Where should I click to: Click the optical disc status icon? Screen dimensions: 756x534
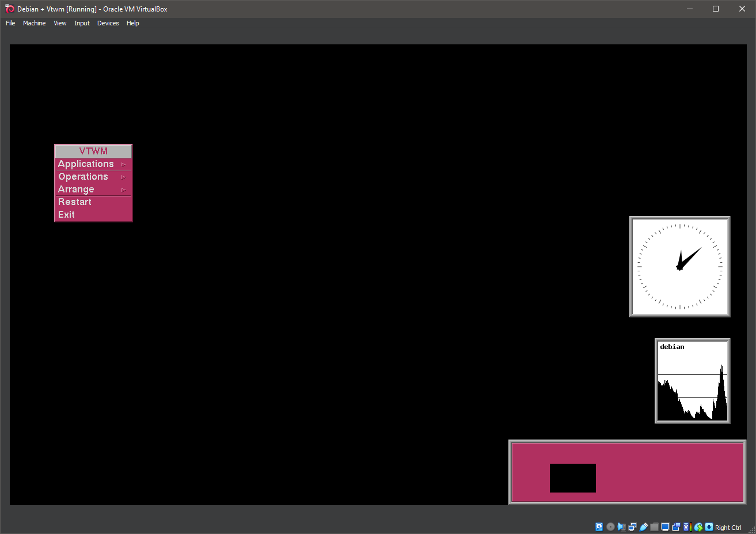tap(610, 527)
